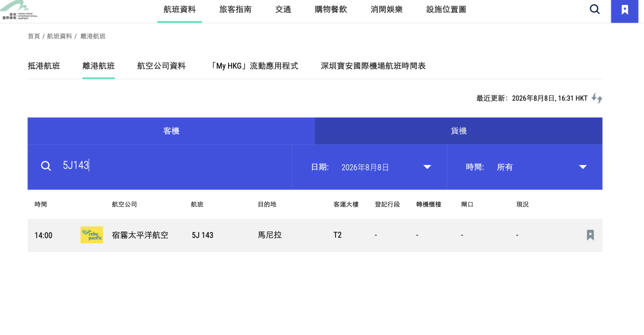Click the 宿霧太平洋航空 airline name
This screenshot has width=644, height=335.
pos(140,235)
